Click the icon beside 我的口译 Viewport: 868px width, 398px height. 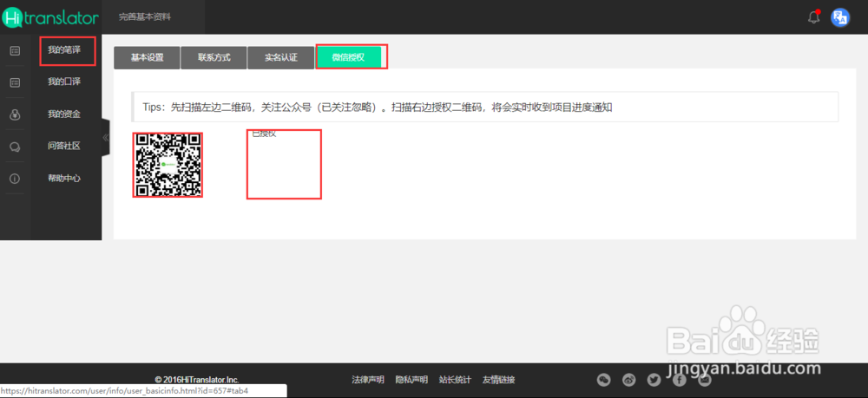tap(15, 82)
